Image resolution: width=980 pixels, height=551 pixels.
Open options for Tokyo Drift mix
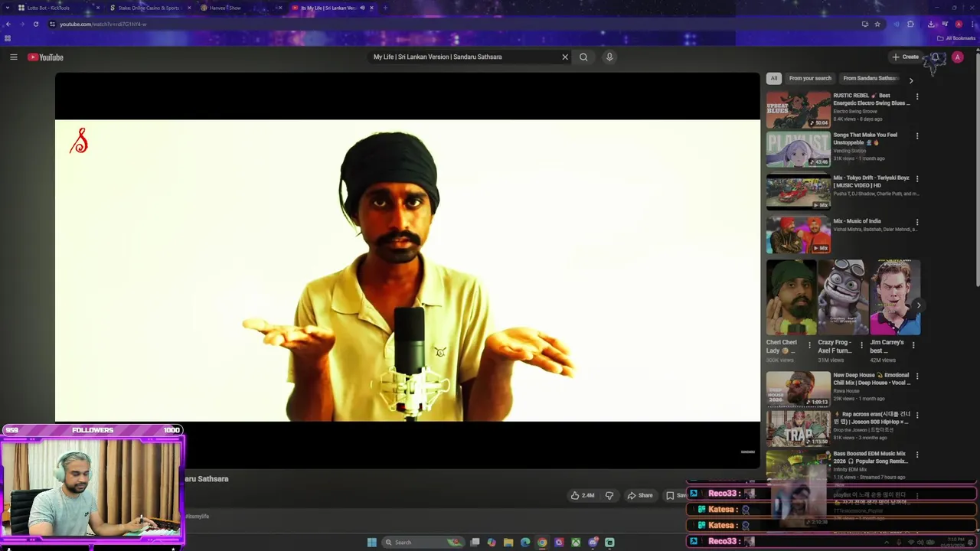917,179
